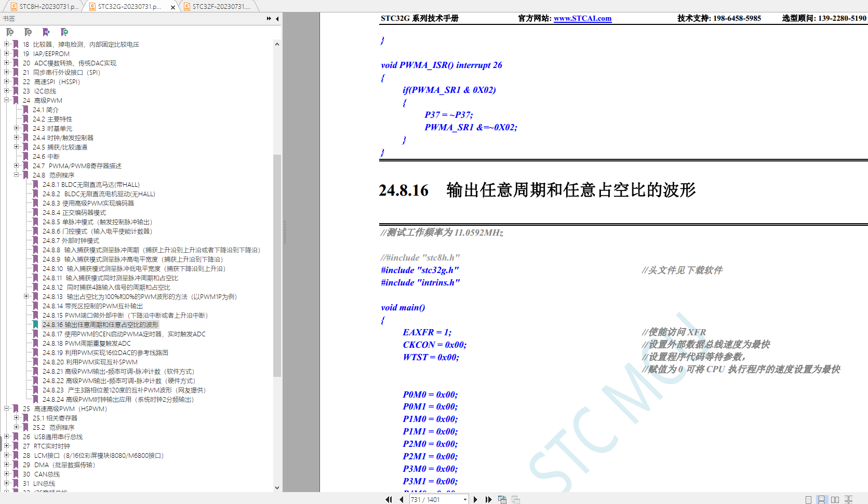The height and width of the screenshot is (504, 868).
Task: Click bookmarks panel scroll up arrow
Action: tap(277, 44)
